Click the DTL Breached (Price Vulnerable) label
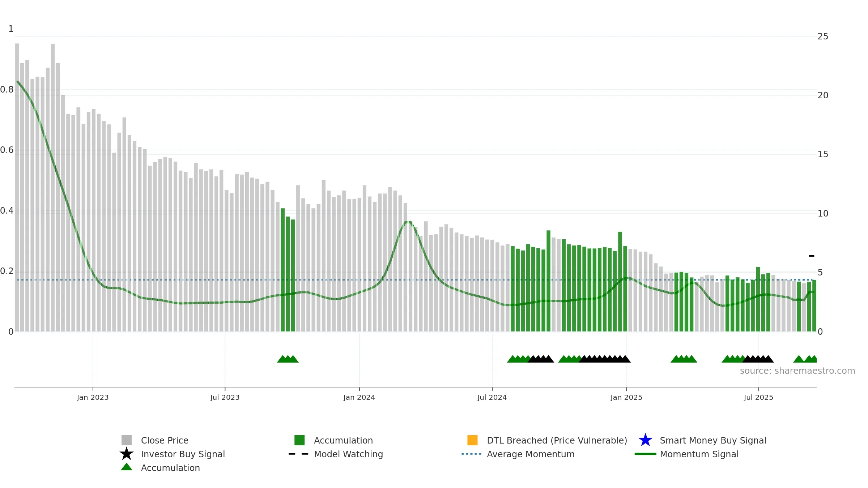The width and height of the screenshot is (868, 488). point(557,440)
